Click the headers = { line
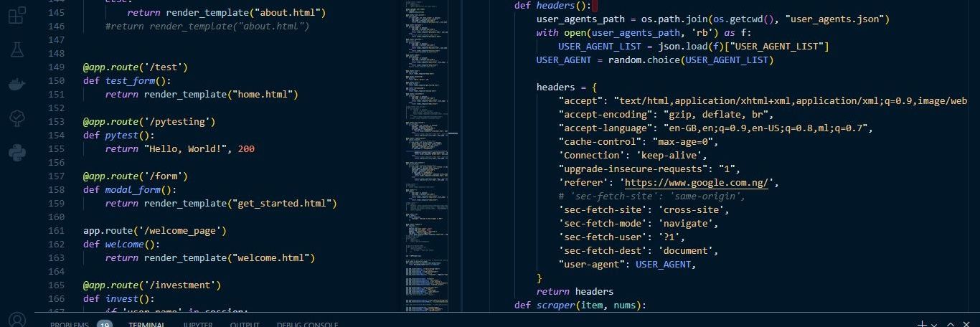This screenshot has height=327, width=980. (567, 87)
